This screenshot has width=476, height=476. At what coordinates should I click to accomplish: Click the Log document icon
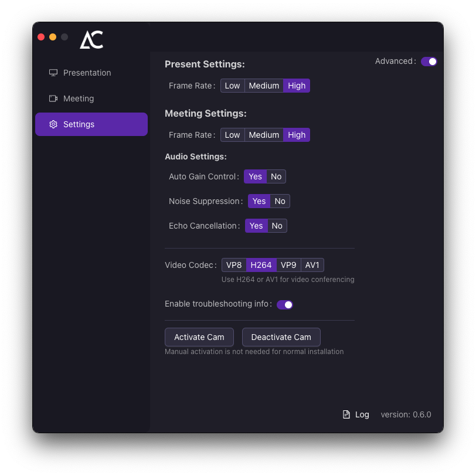[x=346, y=414]
